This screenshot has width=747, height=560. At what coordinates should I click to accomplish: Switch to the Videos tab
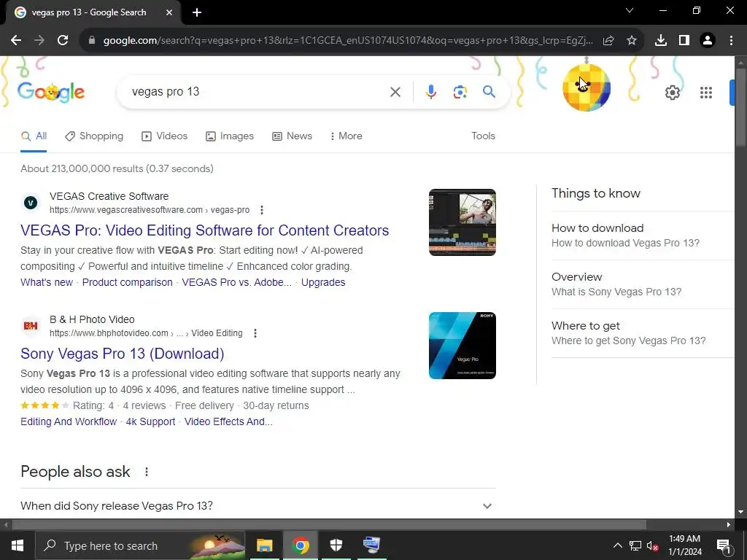click(165, 136)
